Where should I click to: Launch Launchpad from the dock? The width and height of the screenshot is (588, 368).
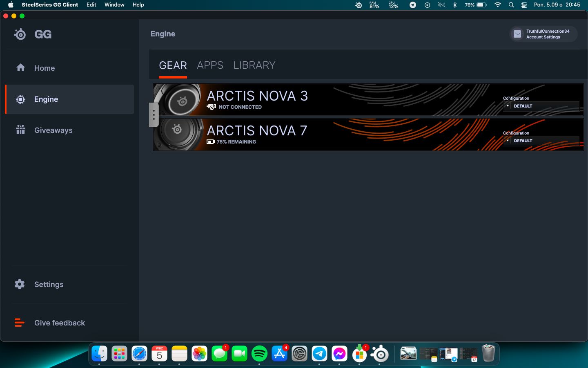point(119,353)
